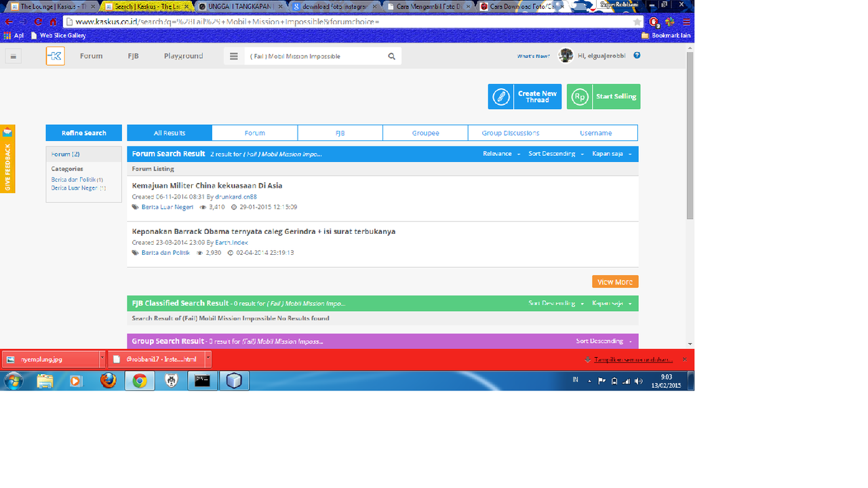The height and width of the screenshot is (488, 868).
Task: Open the Chrome menu button
Action: pos(686,22)
